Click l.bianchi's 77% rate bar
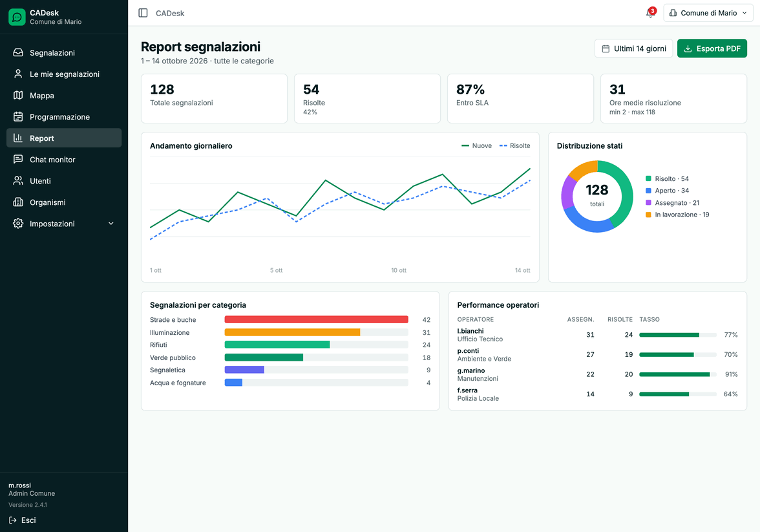Screen dimensions: 760x532 (x=677, y=335)
